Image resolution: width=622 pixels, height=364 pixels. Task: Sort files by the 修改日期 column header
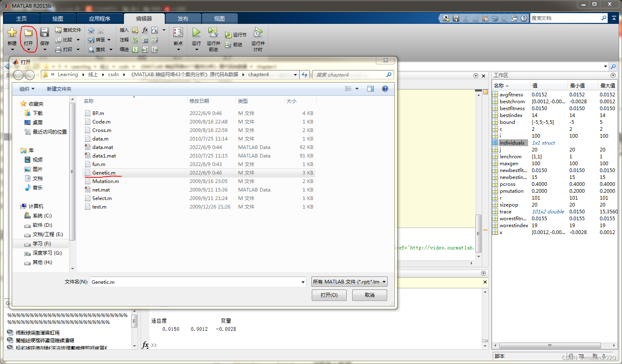tap(211, 101)
